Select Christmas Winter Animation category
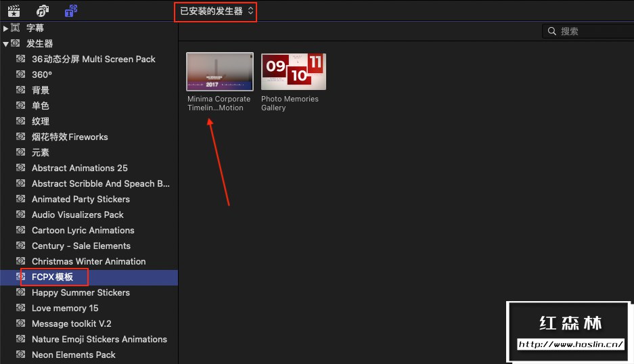Viewport: 634px width, 364px height. click(89, 262)
